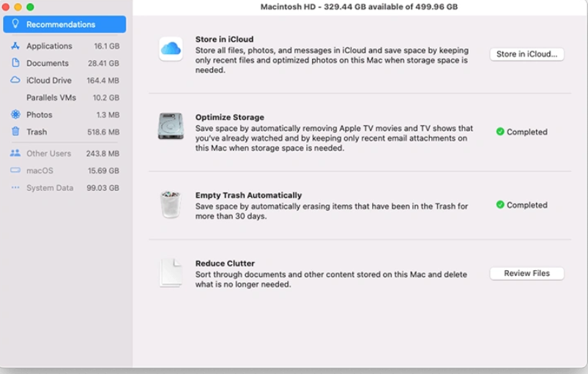Click the Trash bin sidebar icon
The image size is (588, 374).
[15, 132]
